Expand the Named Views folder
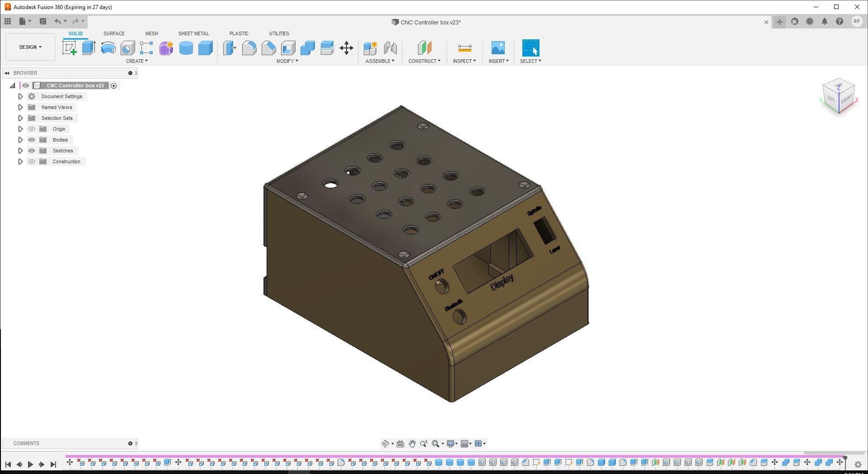This screenshot has height=474, width=868. (20, 107)
